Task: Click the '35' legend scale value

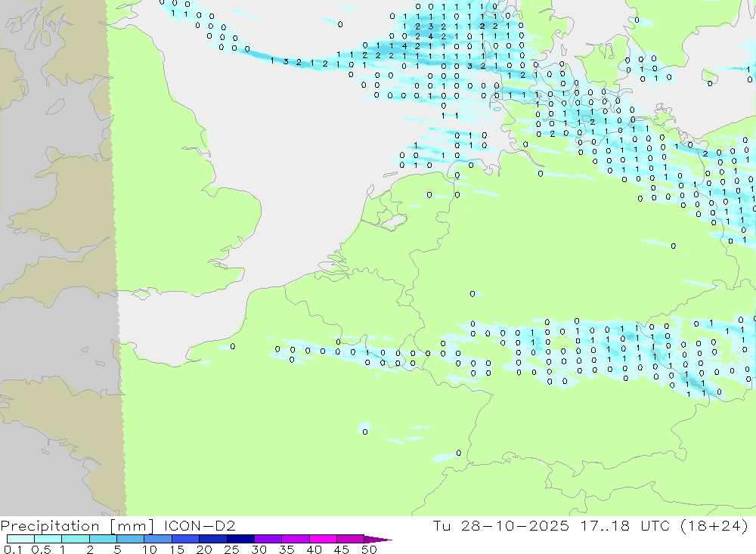Action: (x=287, y=549)
